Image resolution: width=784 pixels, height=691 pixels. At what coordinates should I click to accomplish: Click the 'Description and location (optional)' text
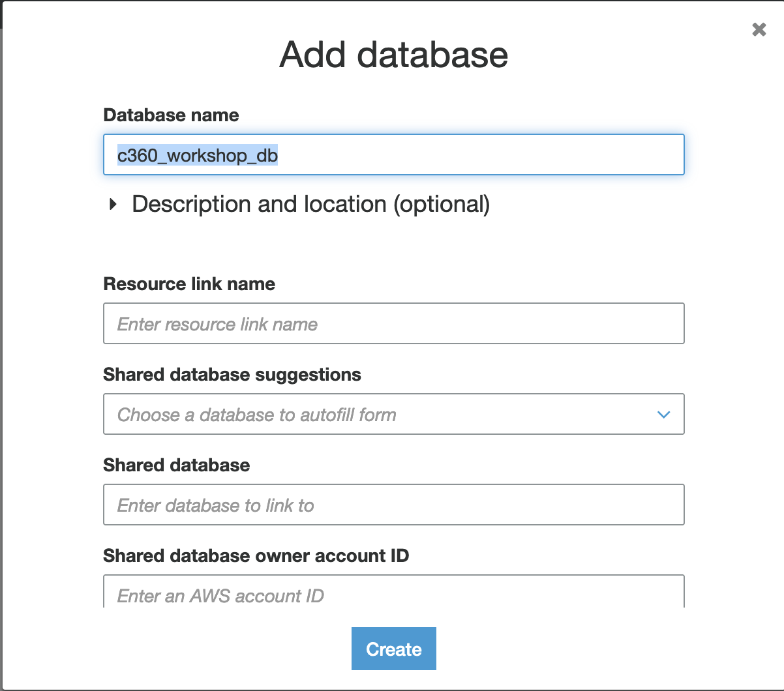pyautogui.click(x=310, y=205)
